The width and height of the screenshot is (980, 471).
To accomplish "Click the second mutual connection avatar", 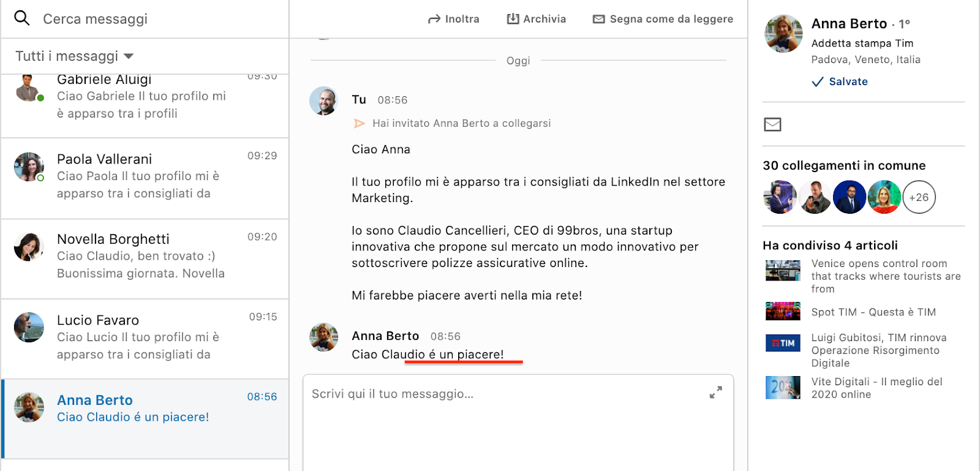I will (815, 197).
